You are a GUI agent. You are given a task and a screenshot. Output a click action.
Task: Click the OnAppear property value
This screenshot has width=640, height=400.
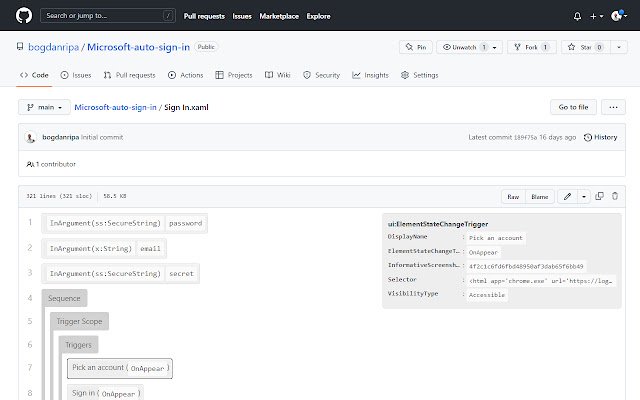tap(483, 252)
